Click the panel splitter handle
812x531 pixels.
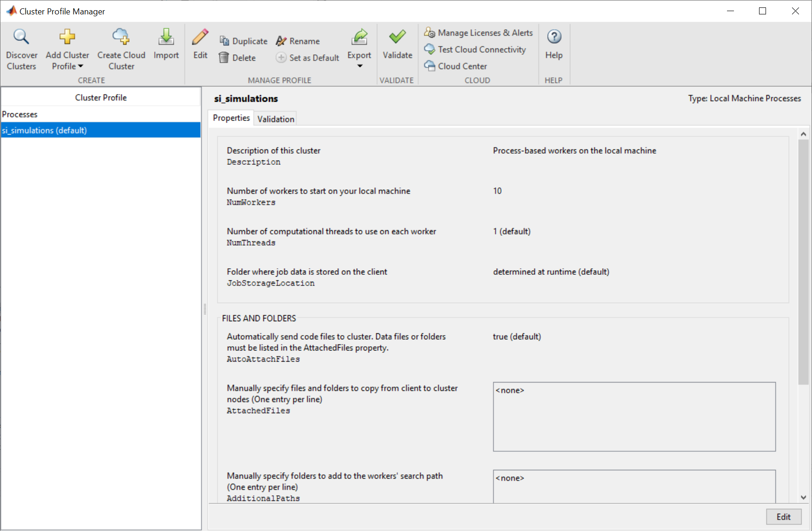pyautogui.click(x=204, y=309)
